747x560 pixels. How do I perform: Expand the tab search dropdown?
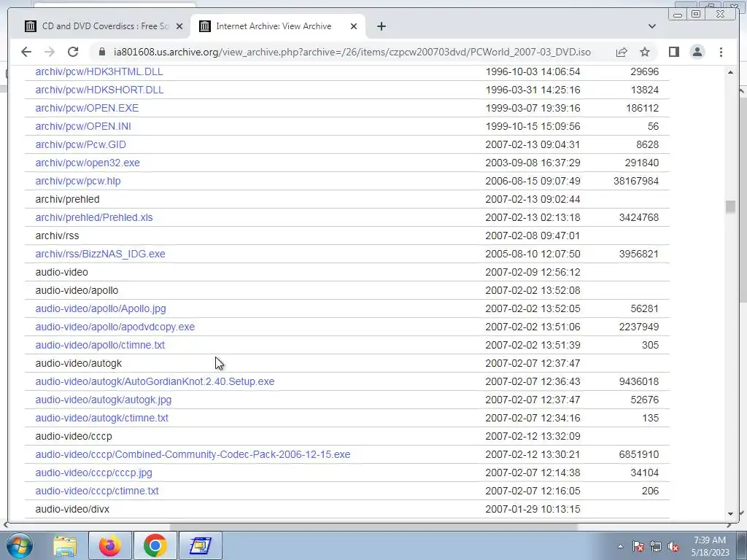click(651, 26)
